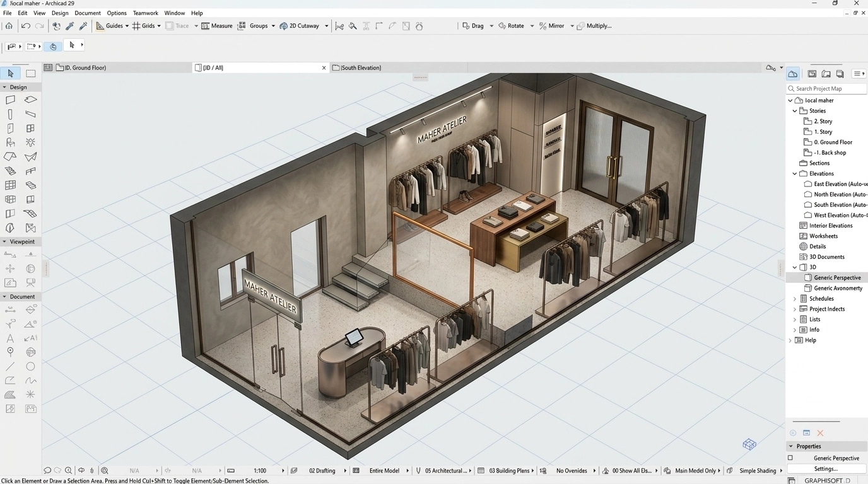This screenshot has width=868, height=484.
Task: Collapse the Elevations tree node
Action: point(795,173)
